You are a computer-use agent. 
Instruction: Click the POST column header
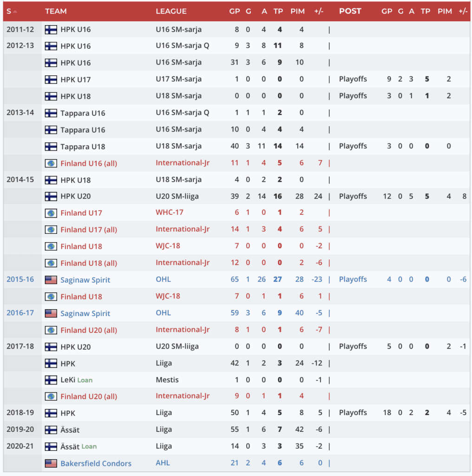(x=350, y=11)
